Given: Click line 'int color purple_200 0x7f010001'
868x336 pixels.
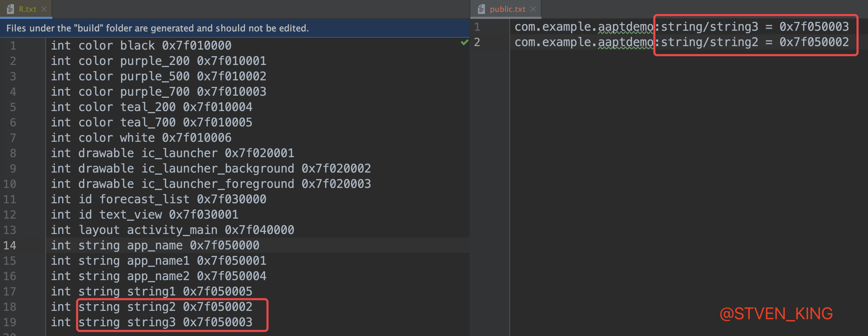Looking at the screenshot, I should pos(158,61).
